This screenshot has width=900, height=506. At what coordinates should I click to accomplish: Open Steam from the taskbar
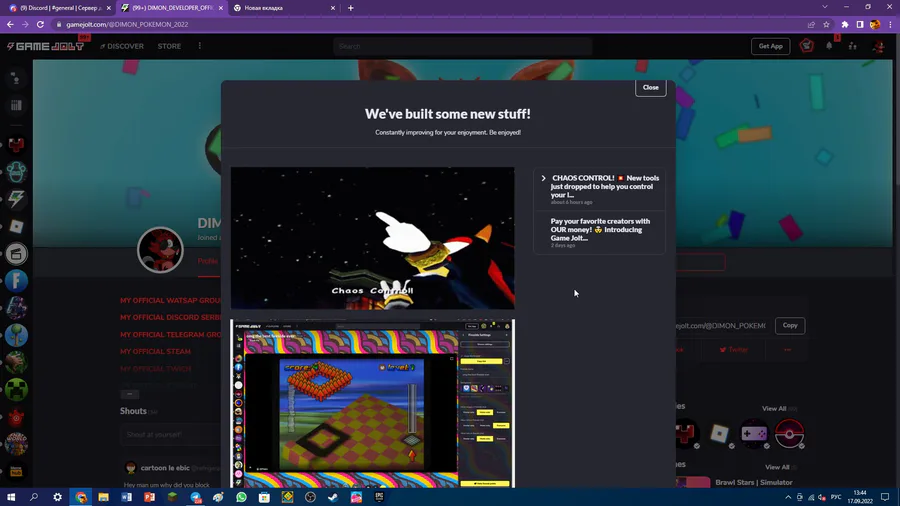pyautogui.click(x=333, y=497)
